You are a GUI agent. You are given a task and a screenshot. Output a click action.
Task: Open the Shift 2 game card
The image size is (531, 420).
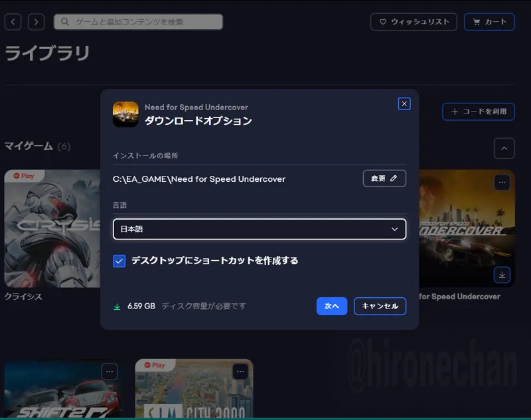[x=62, y=389]
